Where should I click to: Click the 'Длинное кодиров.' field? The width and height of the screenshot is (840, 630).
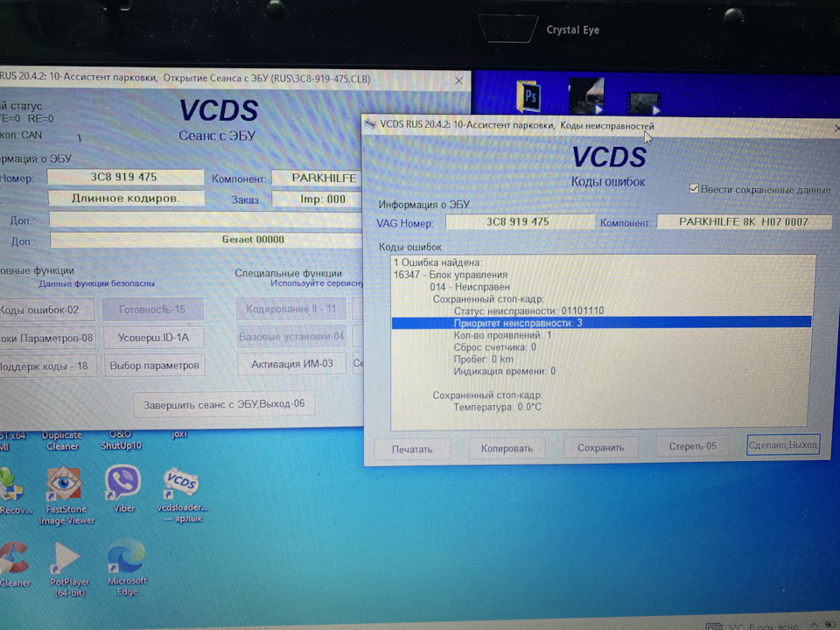tap(126, 199)
